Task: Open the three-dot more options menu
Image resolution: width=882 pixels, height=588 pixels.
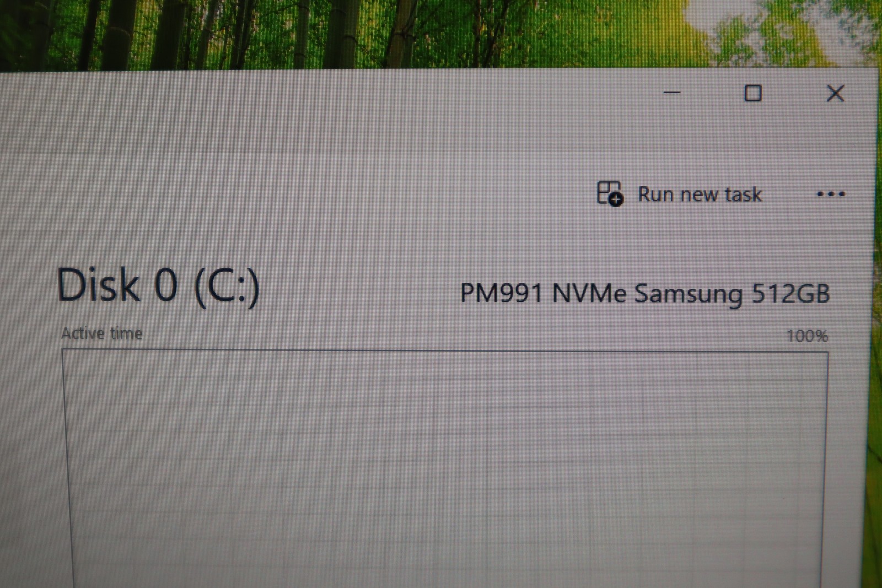Action: 831,194
